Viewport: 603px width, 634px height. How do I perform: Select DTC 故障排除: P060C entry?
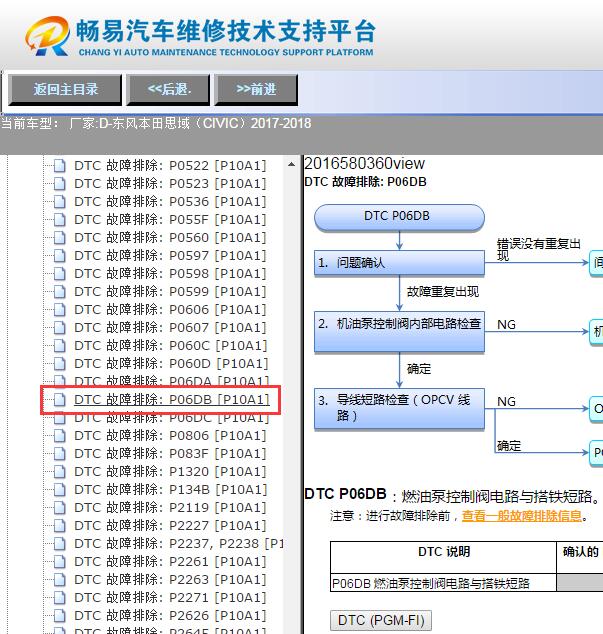[x=171, y=346]
